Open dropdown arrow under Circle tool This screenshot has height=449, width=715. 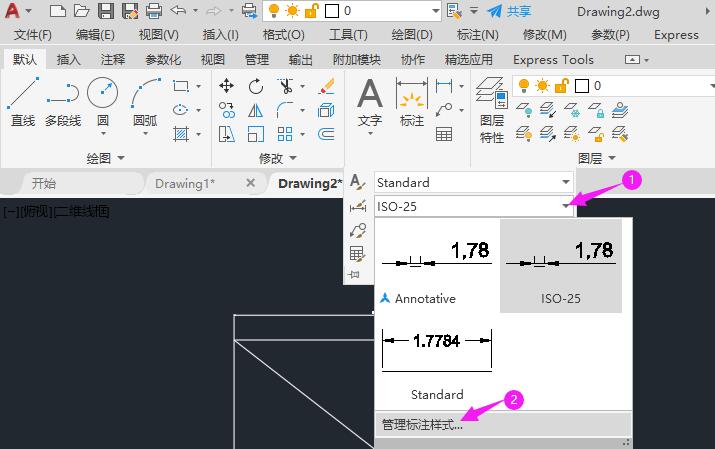[103, 134]
